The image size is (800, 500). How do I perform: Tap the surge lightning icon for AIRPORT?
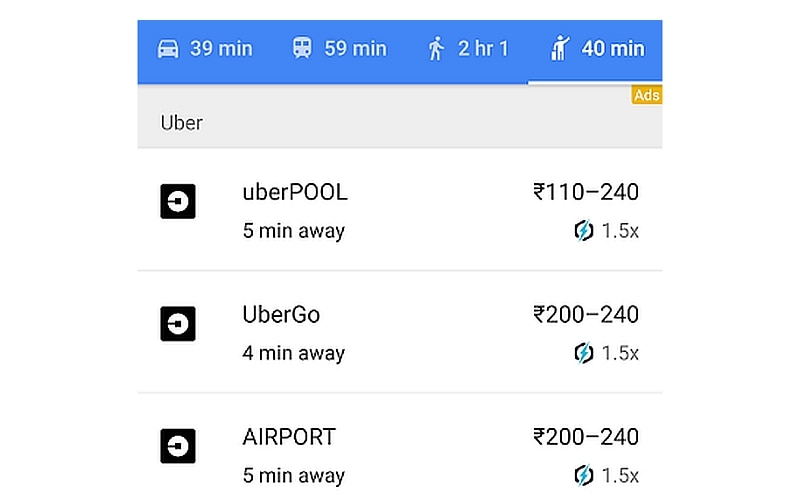[x=584, y=476]
